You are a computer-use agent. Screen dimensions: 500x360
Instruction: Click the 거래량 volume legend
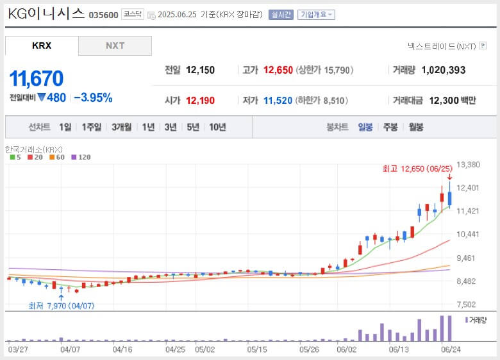(x=476, y=320)
